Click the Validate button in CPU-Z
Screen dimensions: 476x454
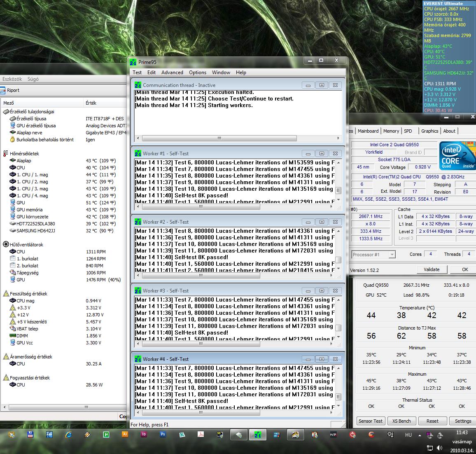[x=432, y=269]
